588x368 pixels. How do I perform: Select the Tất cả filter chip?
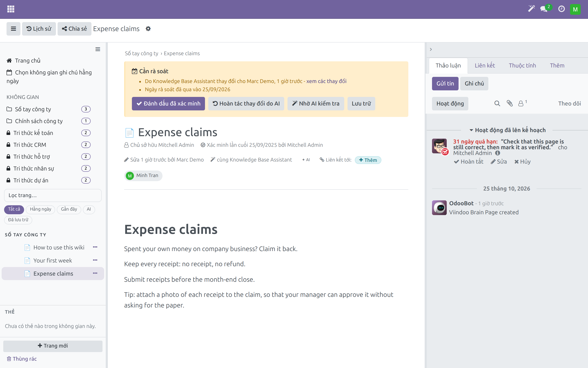[14, 209]
